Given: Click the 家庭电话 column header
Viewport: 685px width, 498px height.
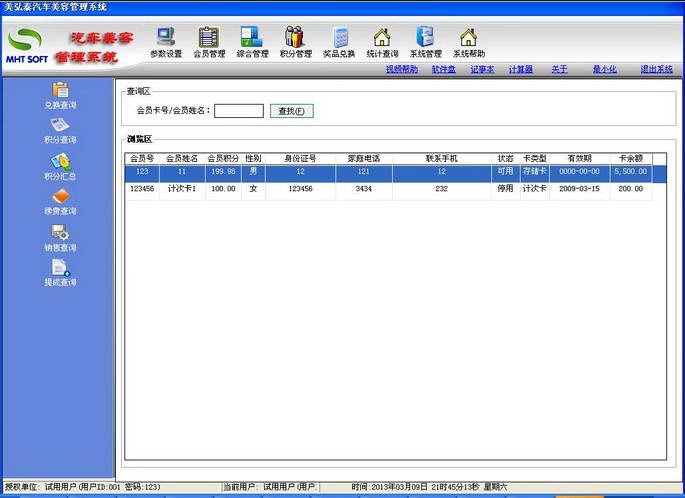Looking at the screenshot, I should coord(364,159).
